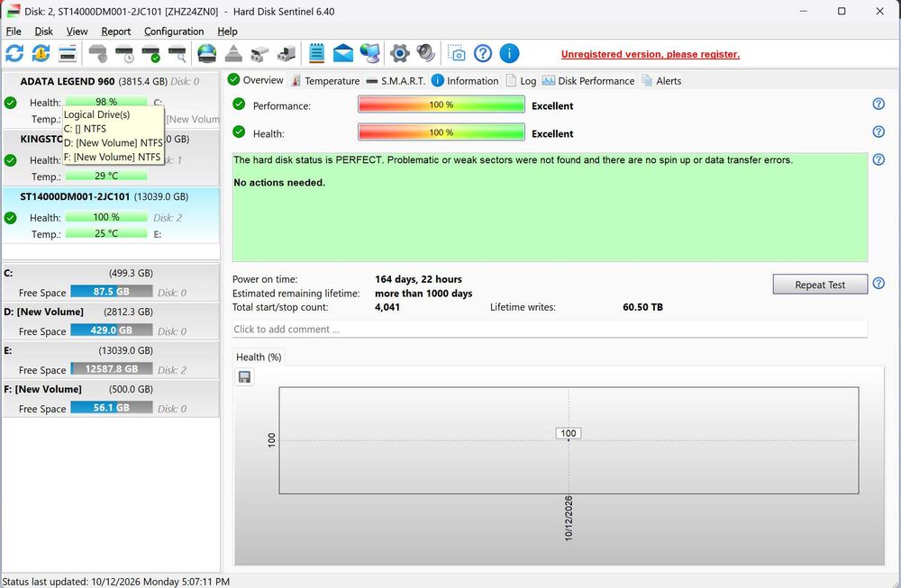Open the Help menu
This screenshot has height=588, width=901.
point(228,32)
